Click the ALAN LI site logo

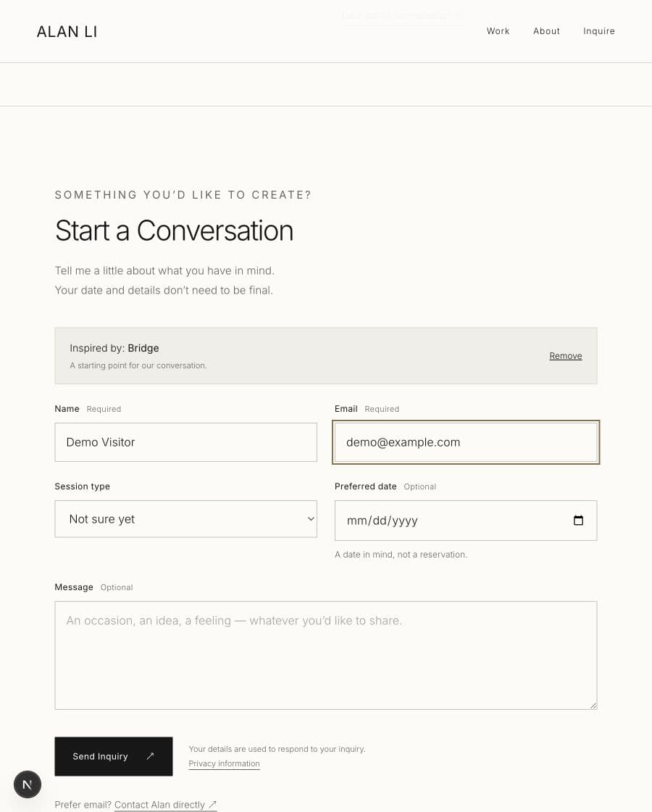tap(67, 32)
